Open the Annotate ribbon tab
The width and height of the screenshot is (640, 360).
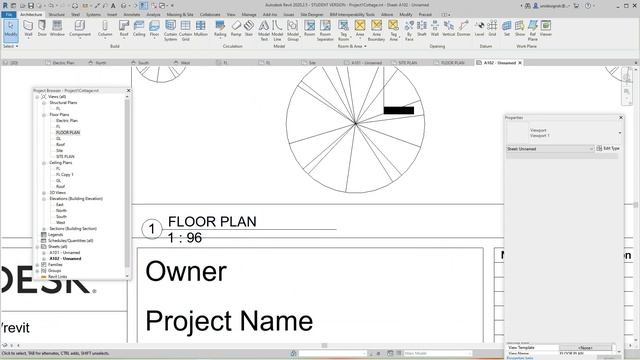(x=131, y=14)
